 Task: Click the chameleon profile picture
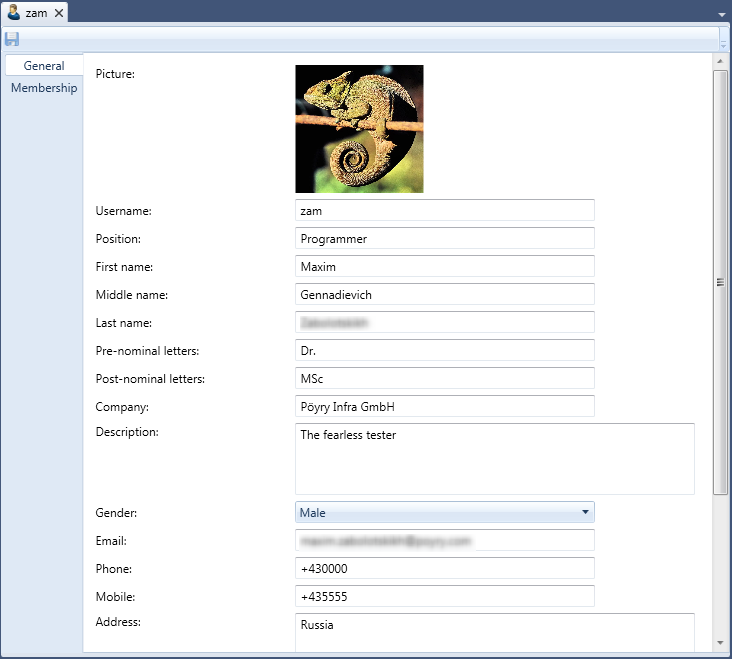[359, 129]
